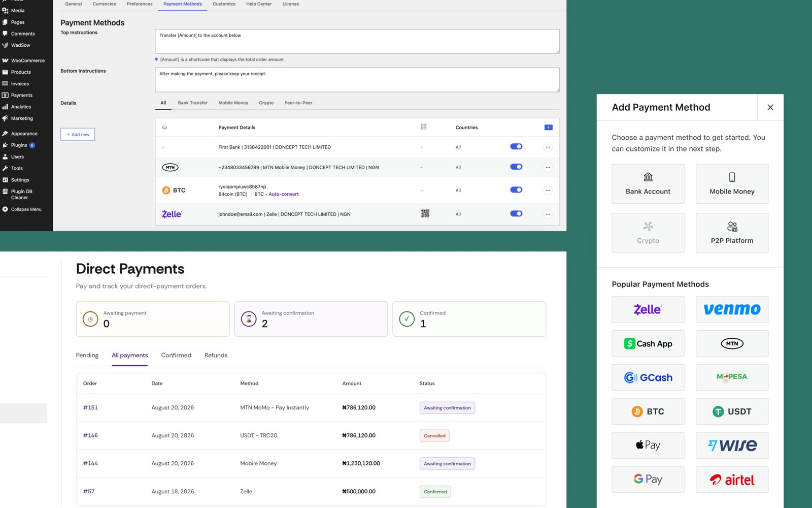The height and width of the screenshot is (508, 812).
Task: Switch to the Customize tab
Action: [x=224, y=4]
